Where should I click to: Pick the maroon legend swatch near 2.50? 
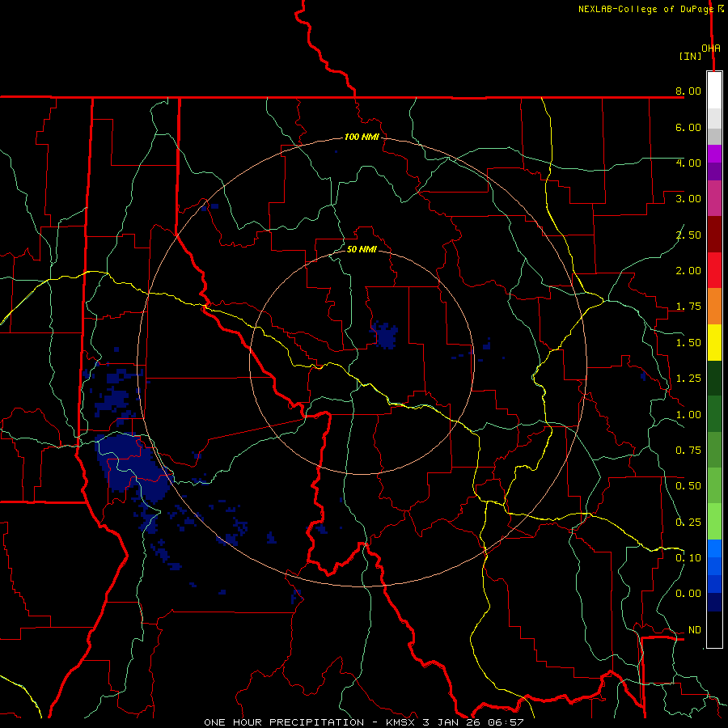(x=714, y=235)
